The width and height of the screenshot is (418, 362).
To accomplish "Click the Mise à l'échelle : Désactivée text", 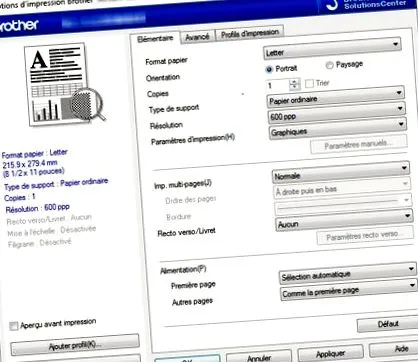I will click(x=52, y=231).
